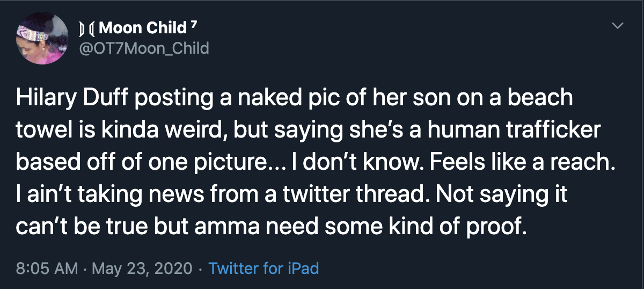Click the phrase "Not saying it" in the tweet
The width and height of the screenshot is (644, 289).
tap(502, 195)
